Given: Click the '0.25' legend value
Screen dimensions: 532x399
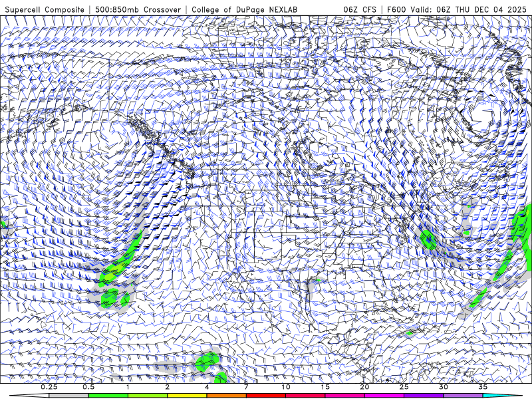Looking at the screenshot, I should 49,387.
